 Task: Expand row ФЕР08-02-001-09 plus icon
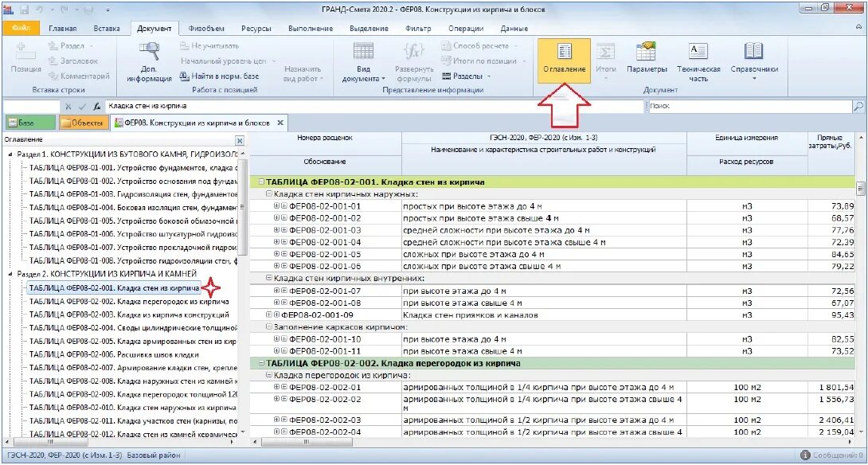(x=270, y=315)
